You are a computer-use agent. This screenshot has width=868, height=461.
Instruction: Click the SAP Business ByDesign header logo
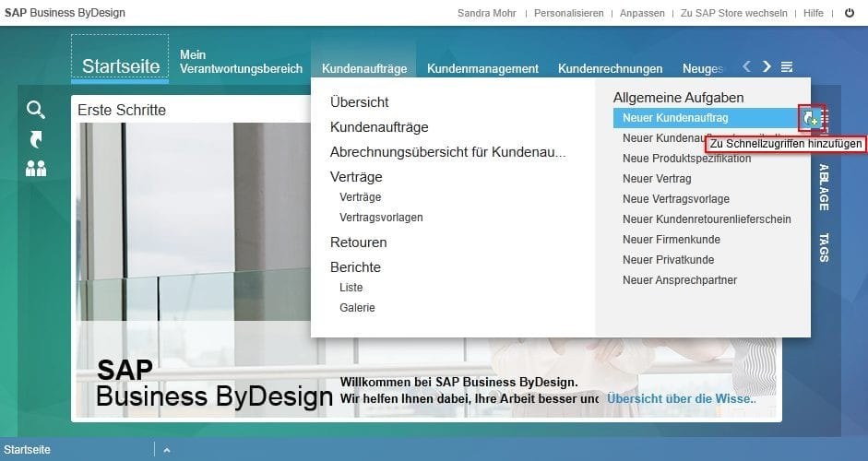[x=65, y=12]
